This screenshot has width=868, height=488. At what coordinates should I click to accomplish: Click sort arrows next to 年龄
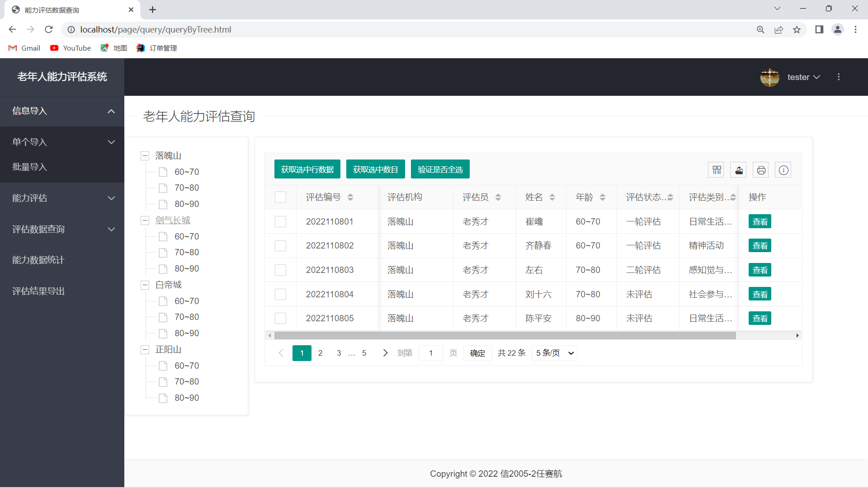pyautogui.click(x=603, y=197)
